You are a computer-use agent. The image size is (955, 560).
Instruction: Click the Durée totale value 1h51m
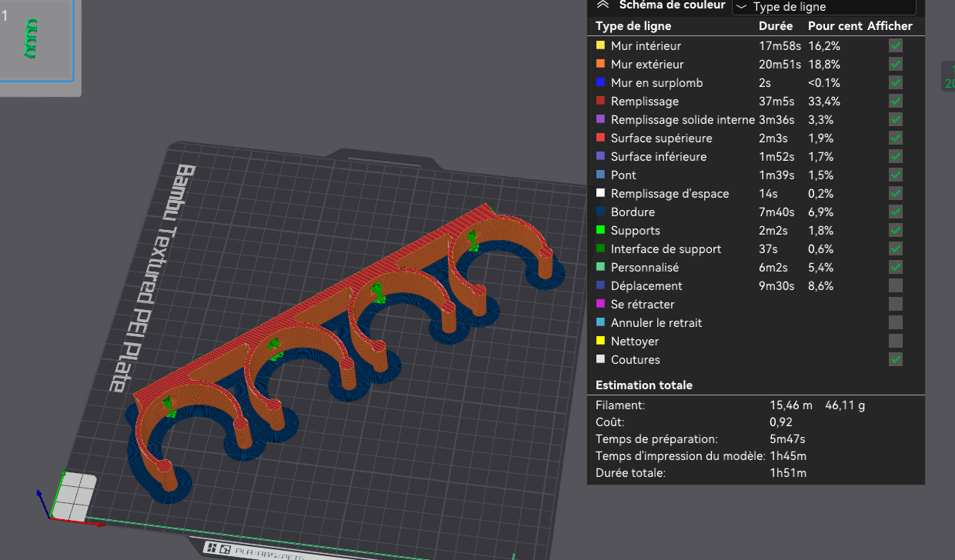coord(788,473)
